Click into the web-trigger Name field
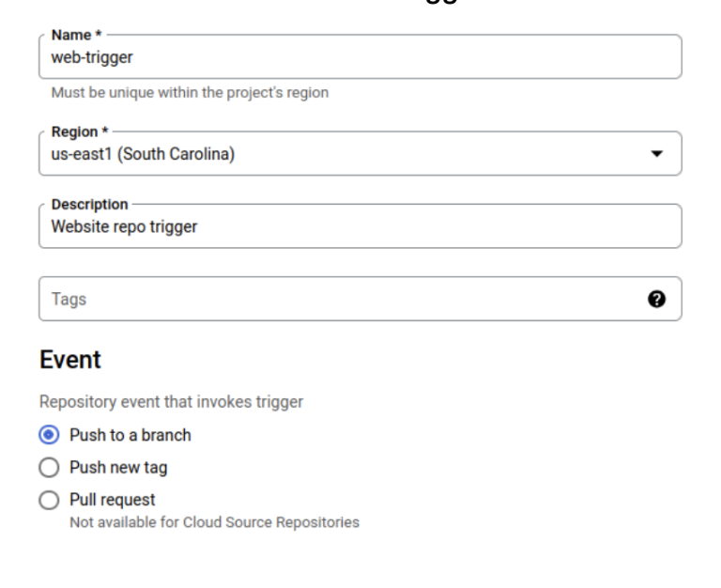The width and height of the screenshot is (721, 588). click(x=357, y=58)
